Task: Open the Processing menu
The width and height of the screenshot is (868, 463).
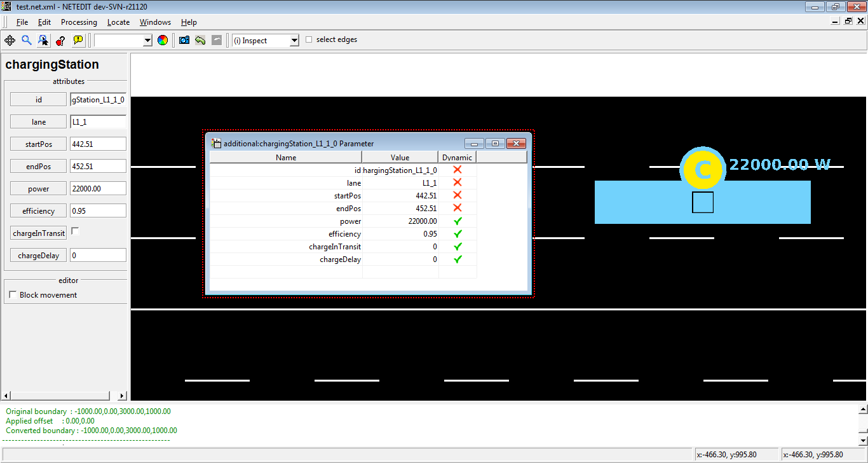Action: coord(79,22)
